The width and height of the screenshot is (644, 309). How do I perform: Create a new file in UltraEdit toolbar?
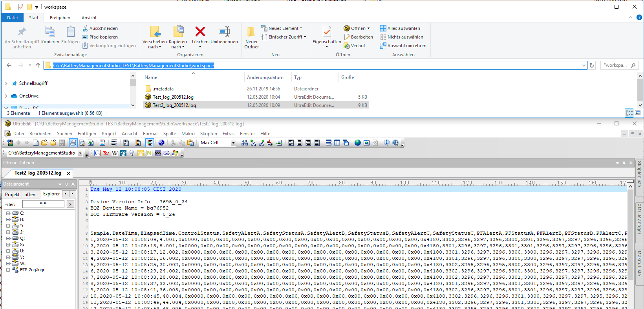coord(36,143)
